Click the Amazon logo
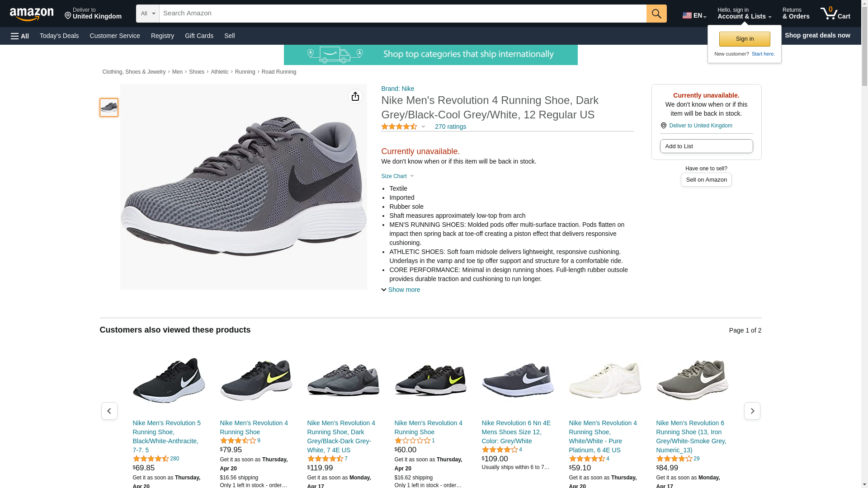This screenshot has height=488, width=868. click(x=32, y=14)
